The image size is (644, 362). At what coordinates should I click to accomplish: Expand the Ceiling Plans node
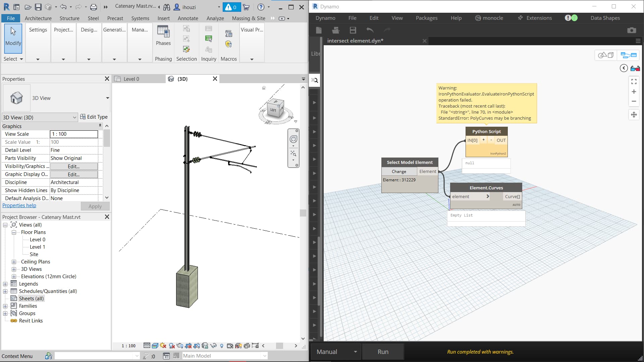(14, 262)
